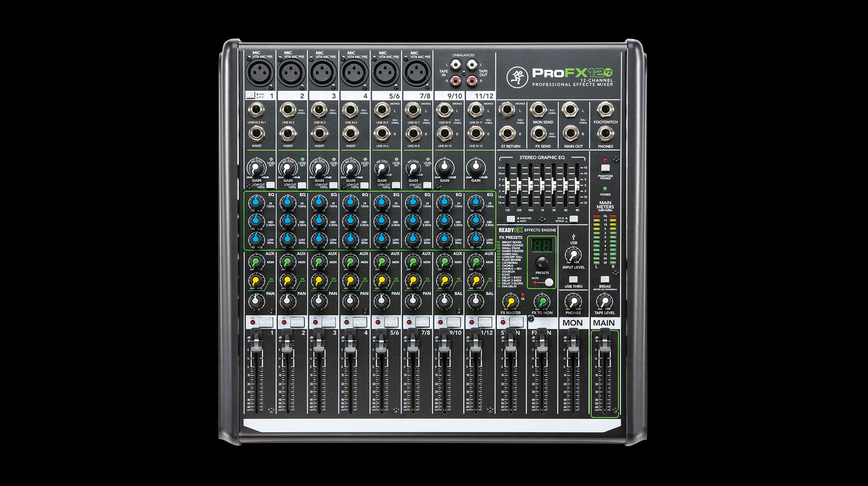Screen dimensions: 868x486
Task: Mute channel 3
Action: [x=328, y=322]
